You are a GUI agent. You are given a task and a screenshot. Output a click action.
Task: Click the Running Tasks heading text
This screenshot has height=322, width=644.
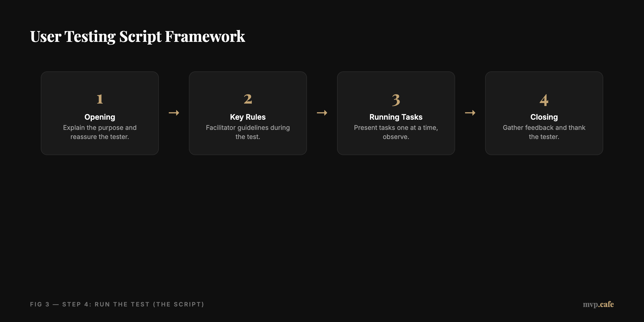tap(396, 117)
